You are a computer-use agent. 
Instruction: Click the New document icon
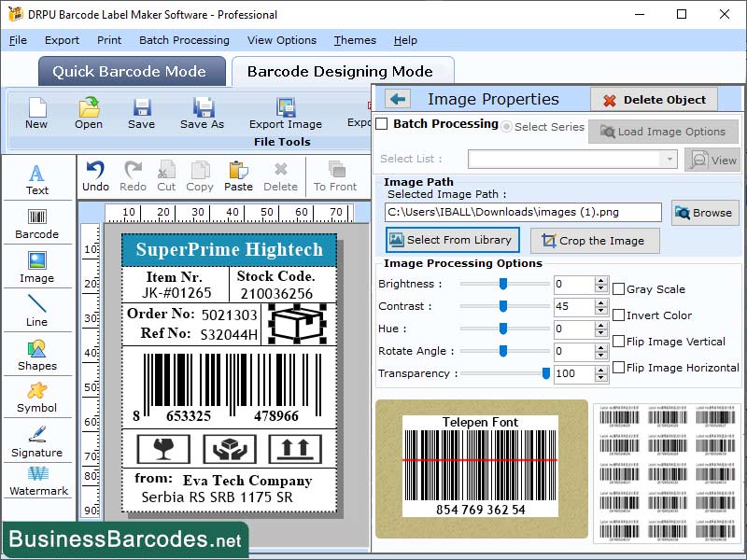(37, 114)
